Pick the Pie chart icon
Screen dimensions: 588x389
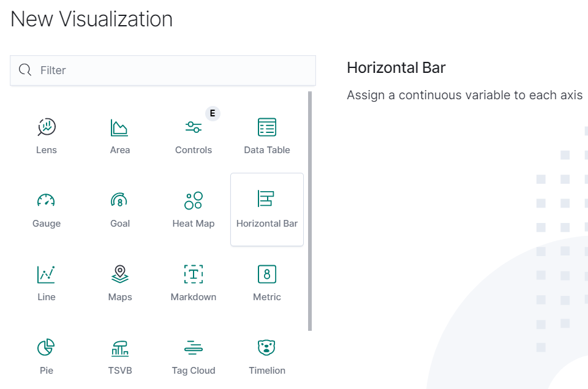[x=46, y=347]
